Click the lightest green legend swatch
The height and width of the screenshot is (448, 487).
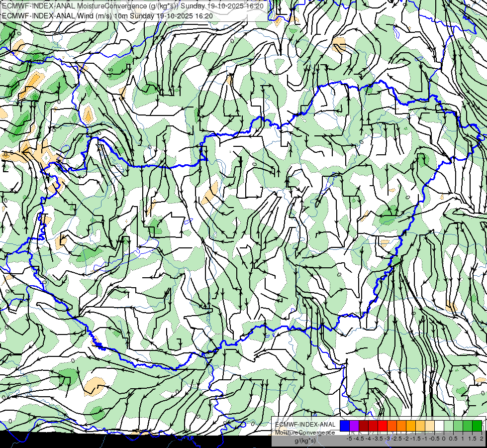tap(449, 426)
